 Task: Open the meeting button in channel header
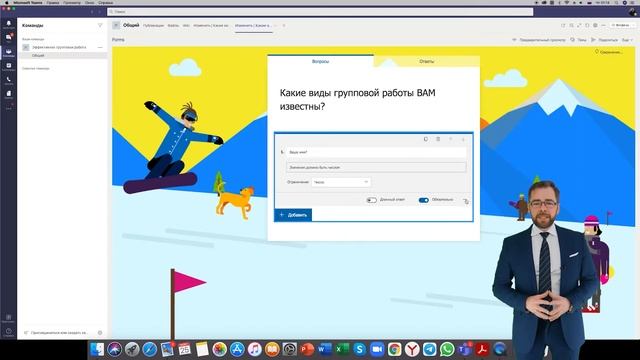(x=622, y=25)
